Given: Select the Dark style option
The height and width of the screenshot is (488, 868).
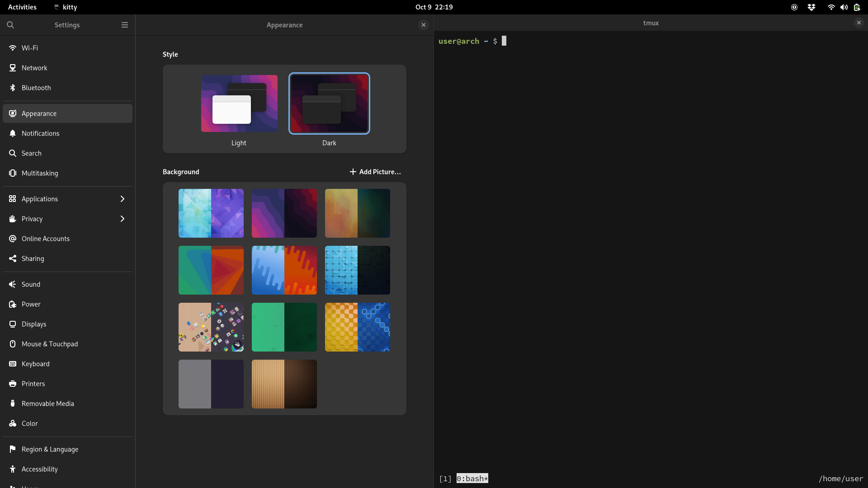Looking at the screenshot, I should point(329,103).
